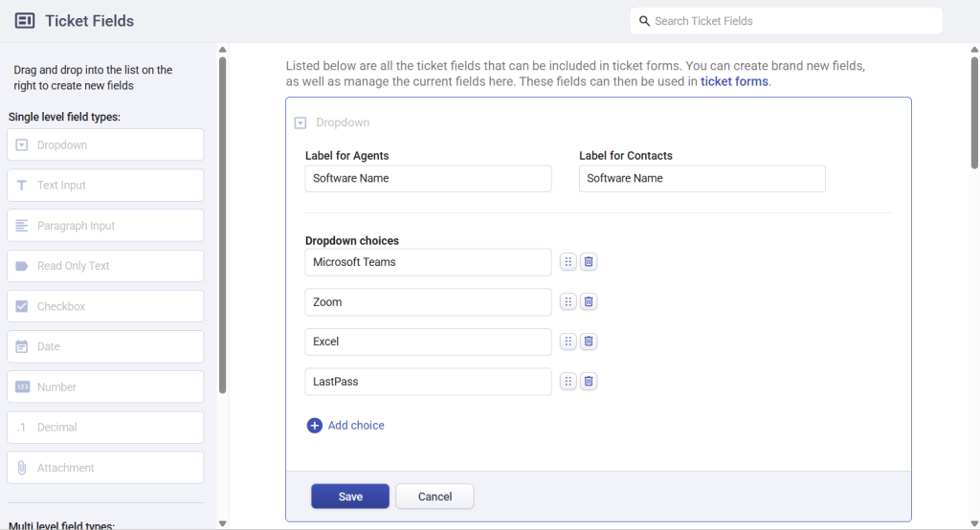Image resolution: width=980 pixels, height=530 pixels.
Task: Click drag handle beside Microsoft Teams
Action: (x=568, y=262)
